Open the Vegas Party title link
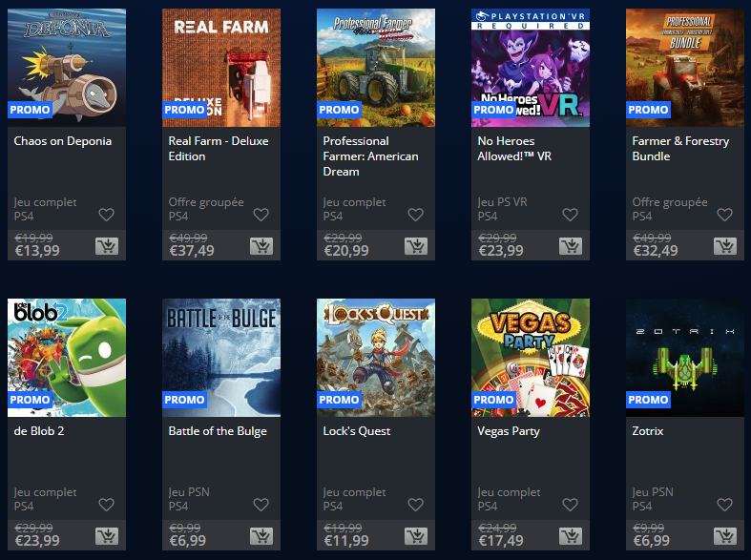 (x=509, y=431)
